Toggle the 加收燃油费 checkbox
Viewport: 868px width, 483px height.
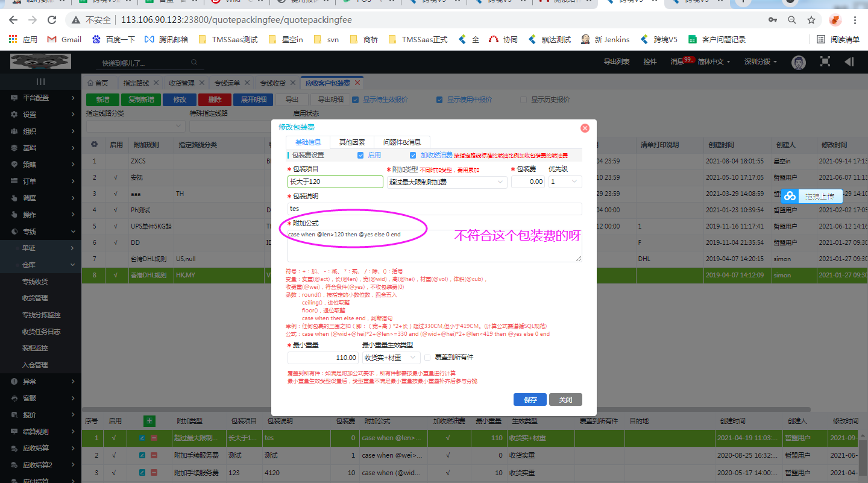pos(413,155)
